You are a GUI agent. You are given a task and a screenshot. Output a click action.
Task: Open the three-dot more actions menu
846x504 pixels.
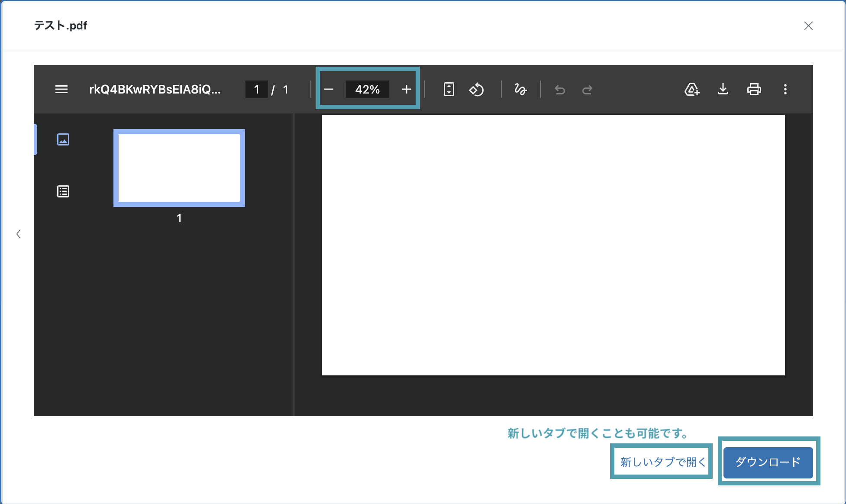[785, 89]
